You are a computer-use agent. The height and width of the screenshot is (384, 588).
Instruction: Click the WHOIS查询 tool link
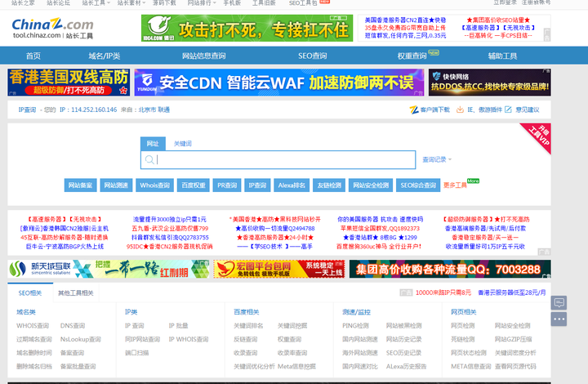33,326
